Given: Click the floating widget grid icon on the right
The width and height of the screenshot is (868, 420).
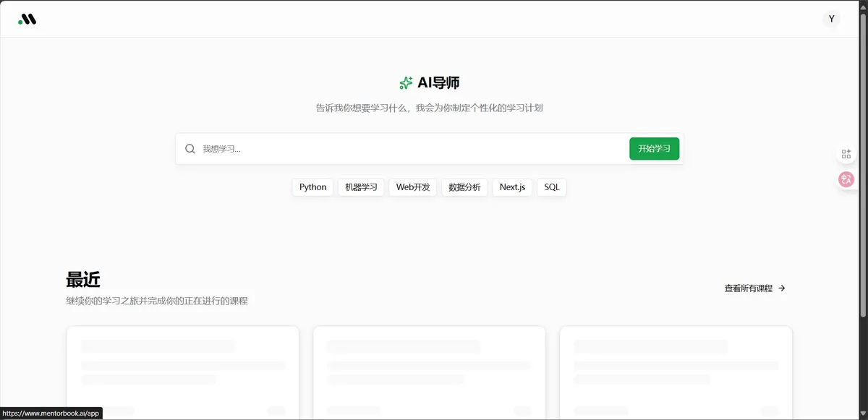Looking at the screenshot, I should click(x=846, y=153).
